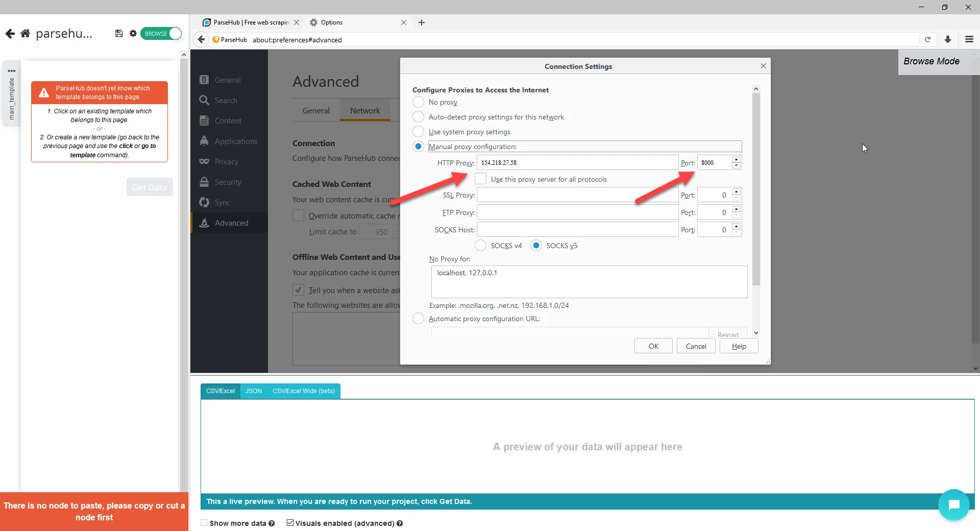The image size is (980, 531).
Task: Click the HTTP Proxy address field
Action: point(577,163)
